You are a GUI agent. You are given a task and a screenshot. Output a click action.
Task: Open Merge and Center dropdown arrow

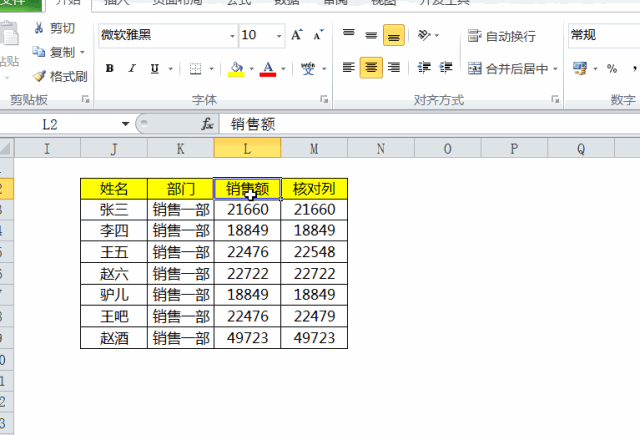[x=555, y=69]
